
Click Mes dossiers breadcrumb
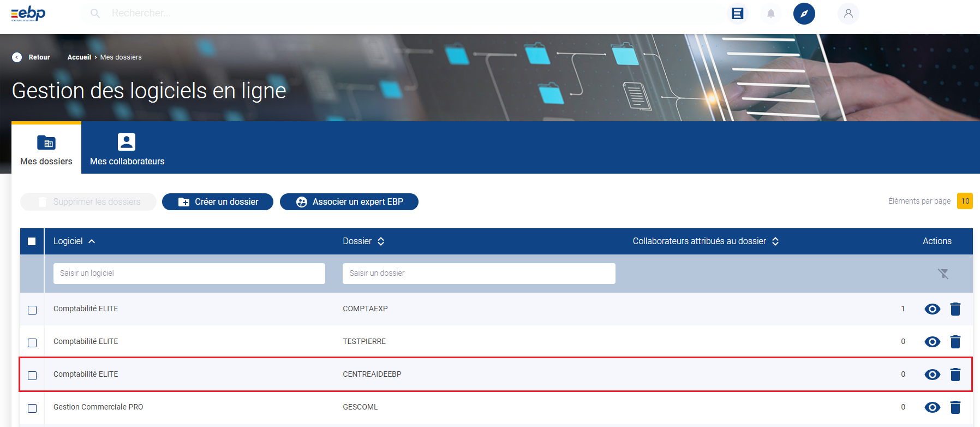coord(121,57)
